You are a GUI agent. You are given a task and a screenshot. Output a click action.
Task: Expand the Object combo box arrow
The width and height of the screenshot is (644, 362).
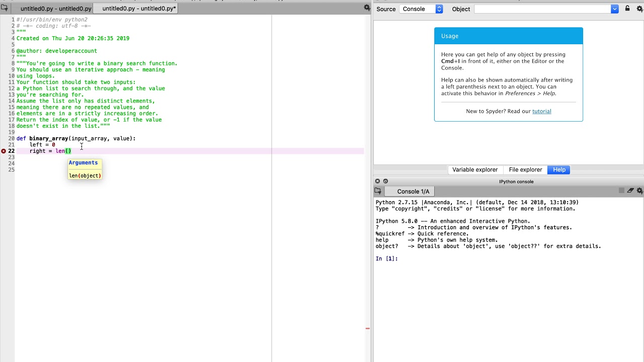click(614, 9)
